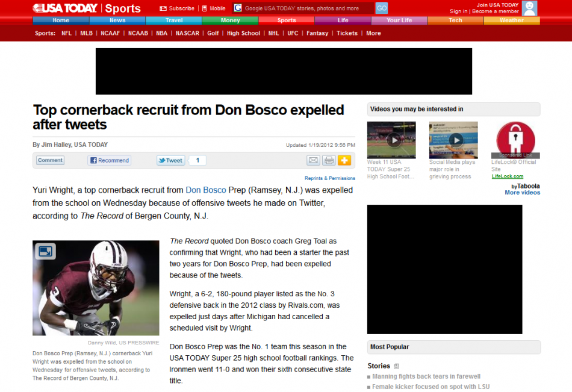Image resolution: width=572 pixels, height=392 pixels.
Task: Select NASCAR in the sports submenu
Action: click(187, 33)
